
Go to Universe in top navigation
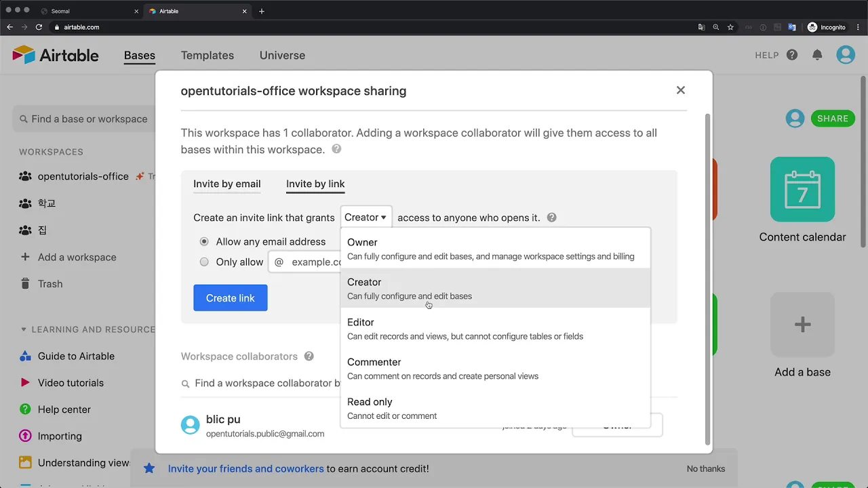282,56
